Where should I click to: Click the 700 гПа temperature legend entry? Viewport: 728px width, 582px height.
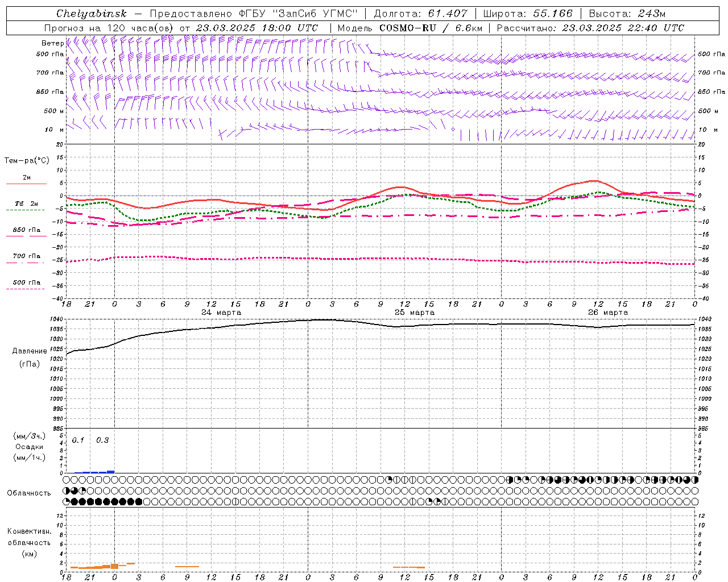click(26, 256)
